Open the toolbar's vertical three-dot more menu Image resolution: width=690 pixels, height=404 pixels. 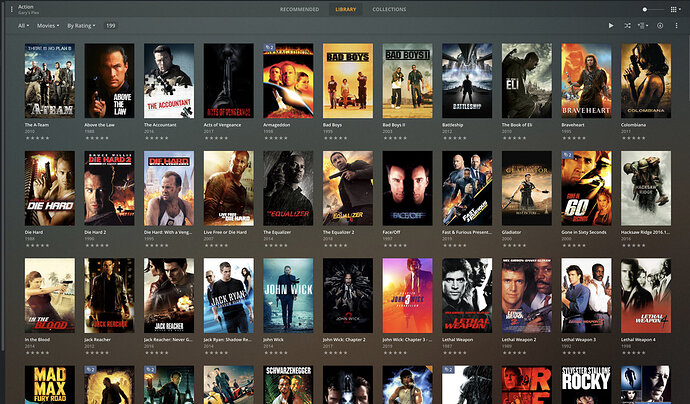[676, 26]
